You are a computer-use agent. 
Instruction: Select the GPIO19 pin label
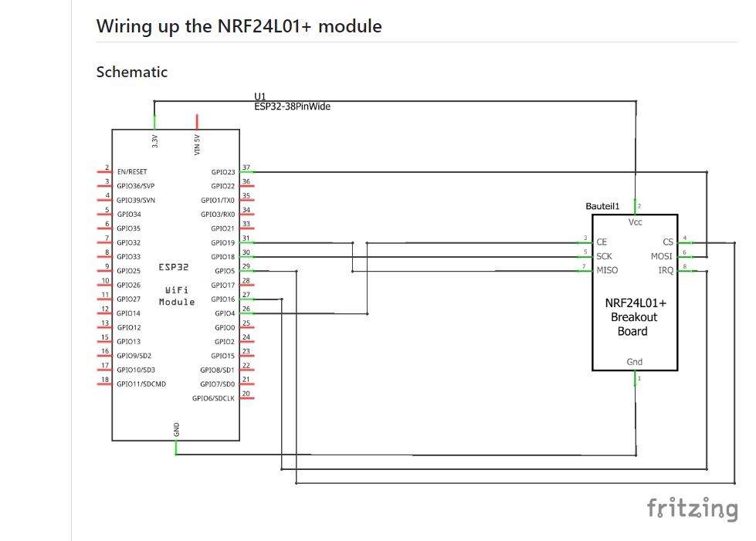(222, 243)
